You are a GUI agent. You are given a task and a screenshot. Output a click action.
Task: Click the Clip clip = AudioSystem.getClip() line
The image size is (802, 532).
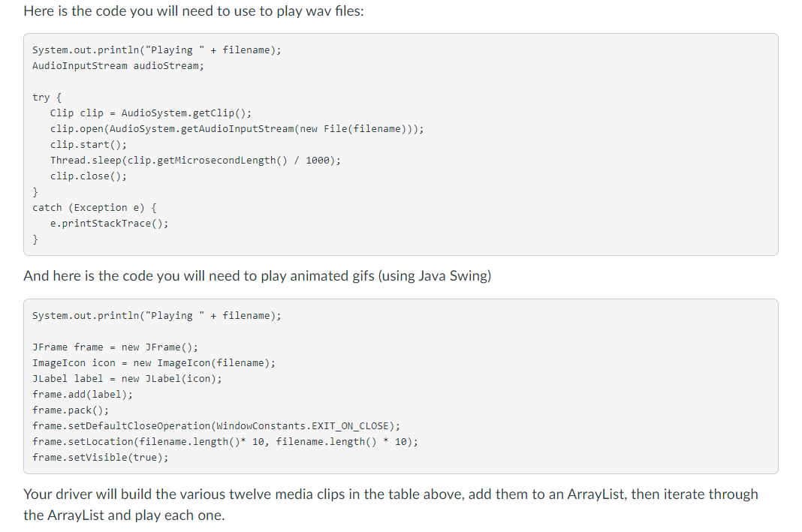(151, 113)
